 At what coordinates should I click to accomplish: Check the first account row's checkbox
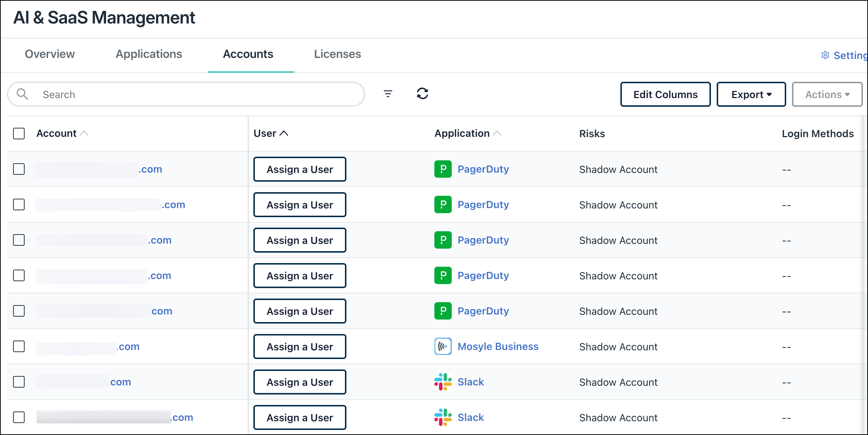[x=18, y=169]
